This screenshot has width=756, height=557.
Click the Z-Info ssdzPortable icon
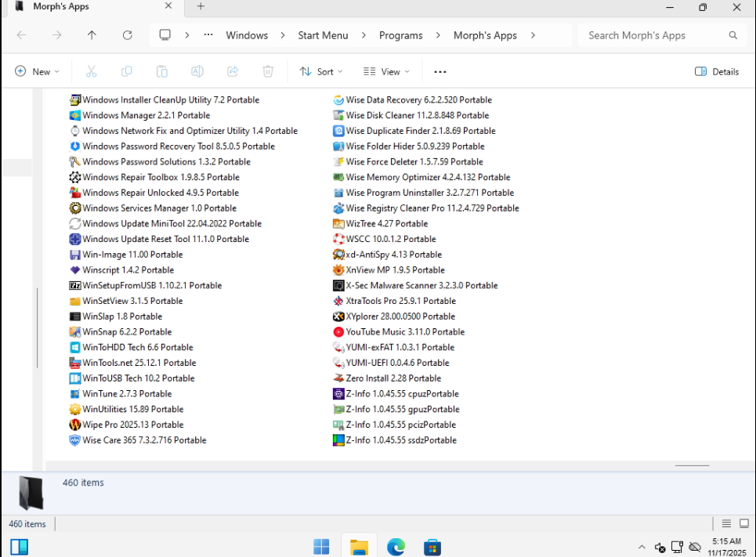[338, 439]
